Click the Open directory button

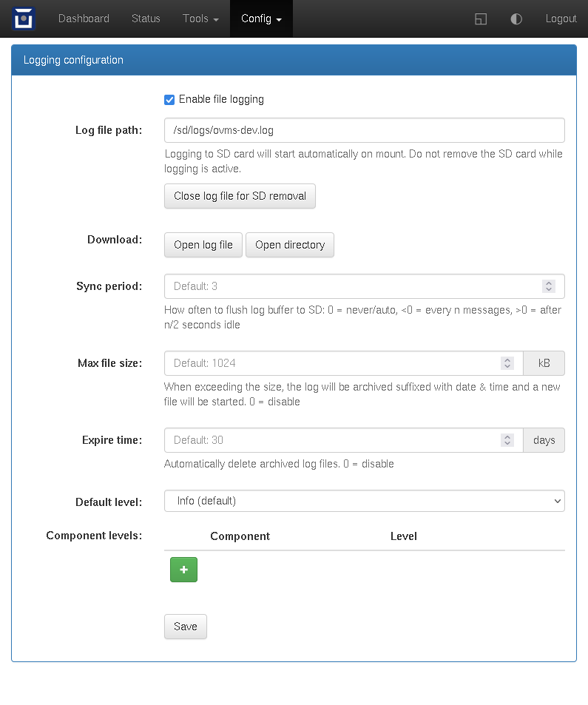click(x=290, y=245)
